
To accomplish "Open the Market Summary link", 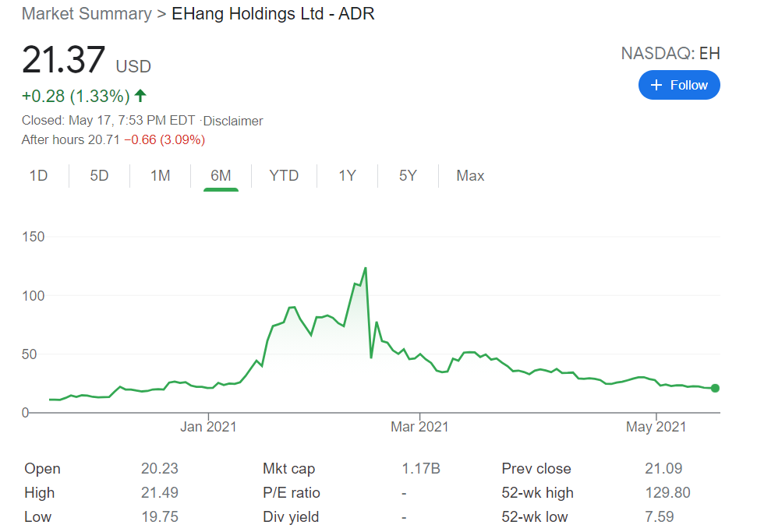I will pos(87,14).
